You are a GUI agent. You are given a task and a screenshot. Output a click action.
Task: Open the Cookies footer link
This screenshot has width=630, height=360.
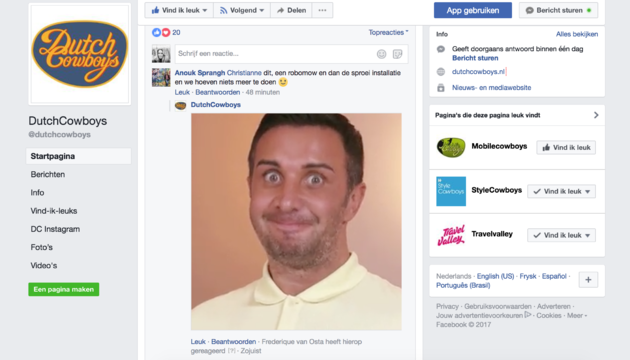point(549,315)
